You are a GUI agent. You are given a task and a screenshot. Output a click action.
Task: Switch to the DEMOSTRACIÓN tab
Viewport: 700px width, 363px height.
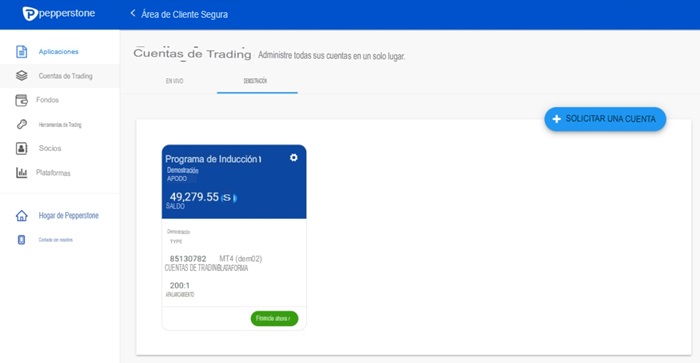pyautogui.click(x=255, y=81)
